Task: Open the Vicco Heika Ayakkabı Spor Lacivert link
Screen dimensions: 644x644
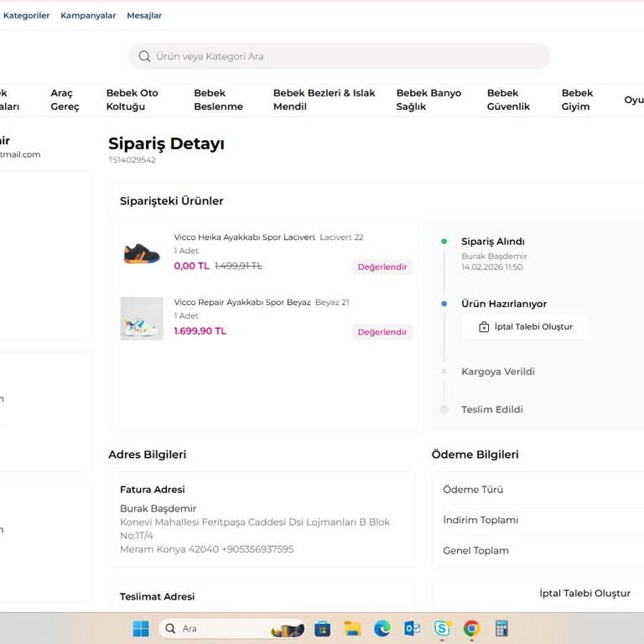Action: [x=244, y=237]
